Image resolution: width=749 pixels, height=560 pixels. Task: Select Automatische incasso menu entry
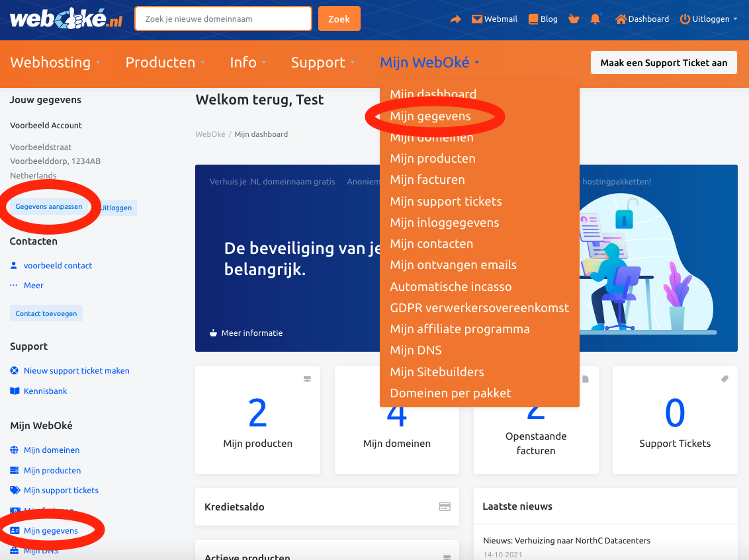(451, 286)
